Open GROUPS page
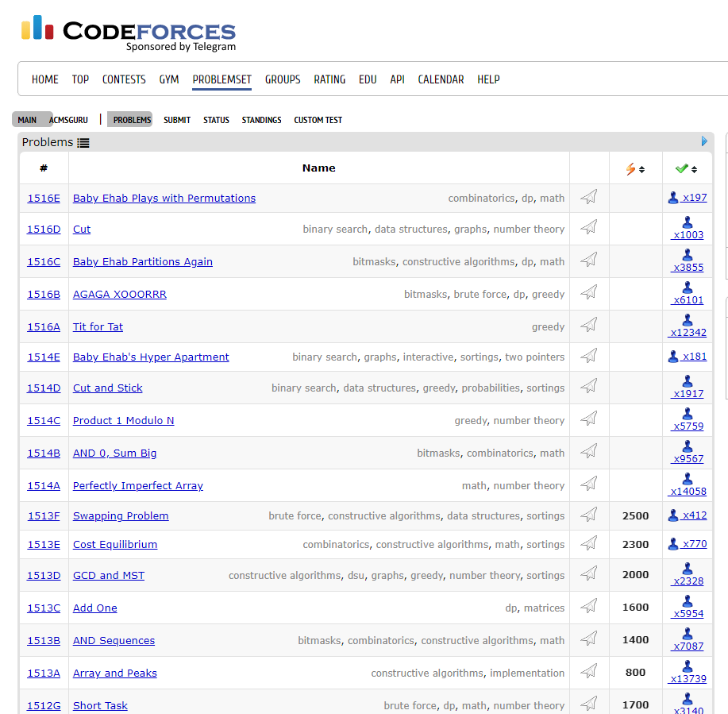This screenshot has height=714, width=728. [283, 79]
